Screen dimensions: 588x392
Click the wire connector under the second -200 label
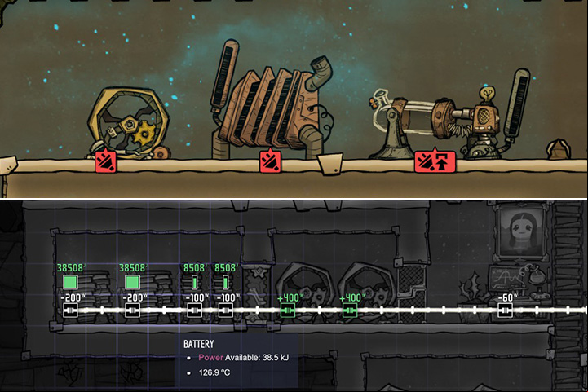[132, 311]
